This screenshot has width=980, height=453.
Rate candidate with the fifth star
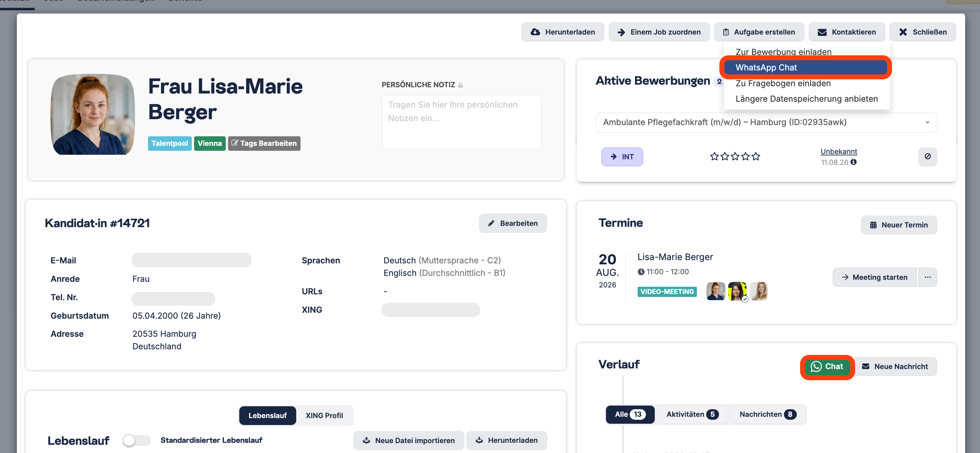coord(756,157)
